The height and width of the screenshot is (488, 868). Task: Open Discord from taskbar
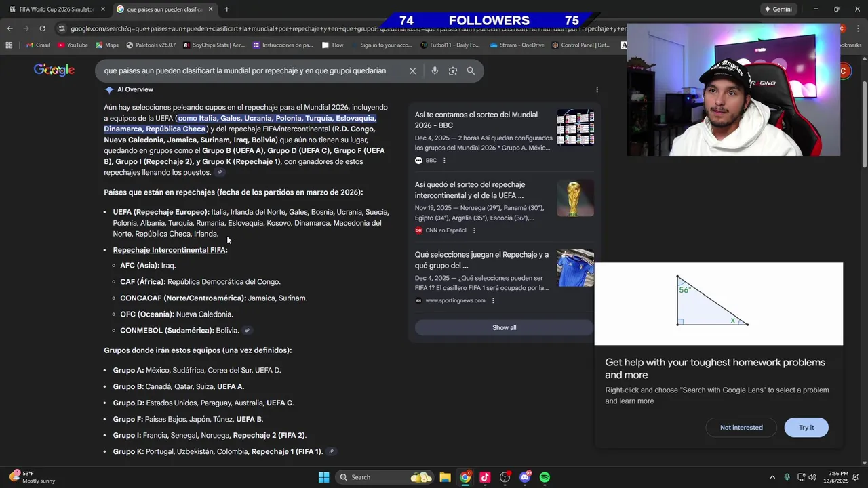tap(525, 477)
